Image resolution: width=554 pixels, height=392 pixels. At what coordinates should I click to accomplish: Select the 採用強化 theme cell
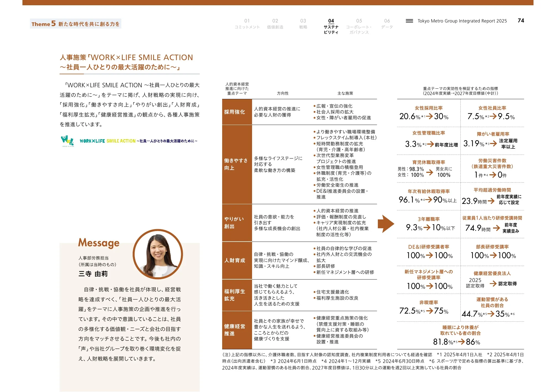237,112
